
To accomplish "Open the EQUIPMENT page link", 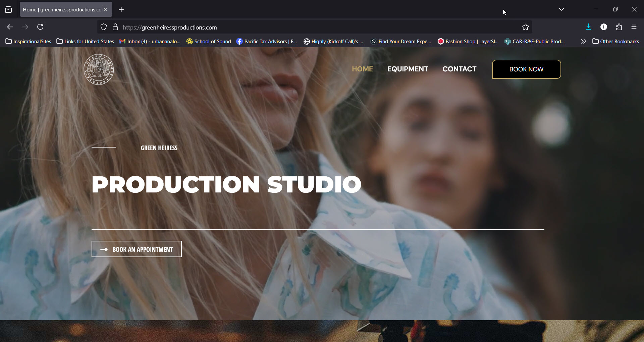I will (x=408, y=69).
